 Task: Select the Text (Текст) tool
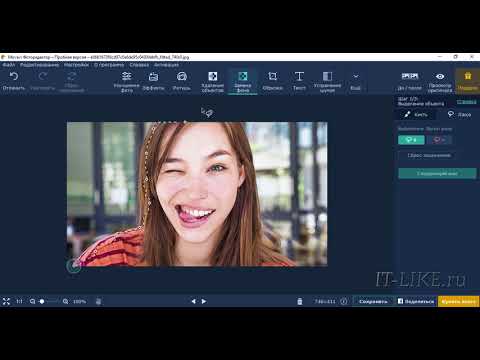(299, 81)
